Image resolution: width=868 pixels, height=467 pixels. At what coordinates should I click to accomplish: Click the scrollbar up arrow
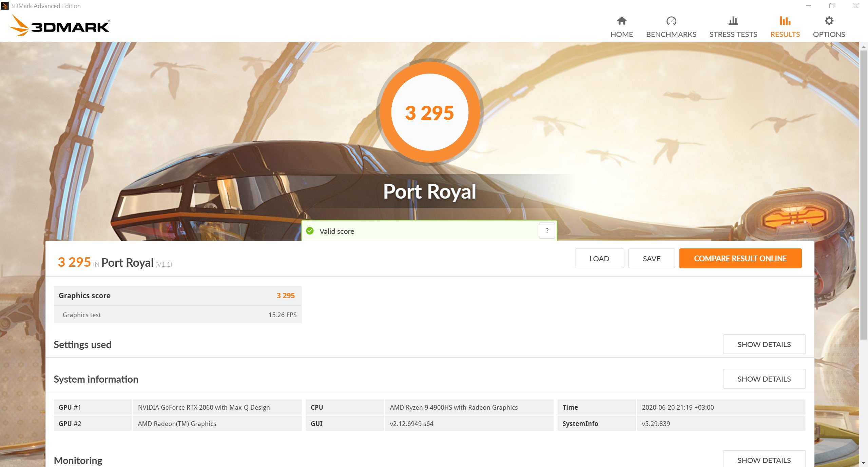coord(864,46)
